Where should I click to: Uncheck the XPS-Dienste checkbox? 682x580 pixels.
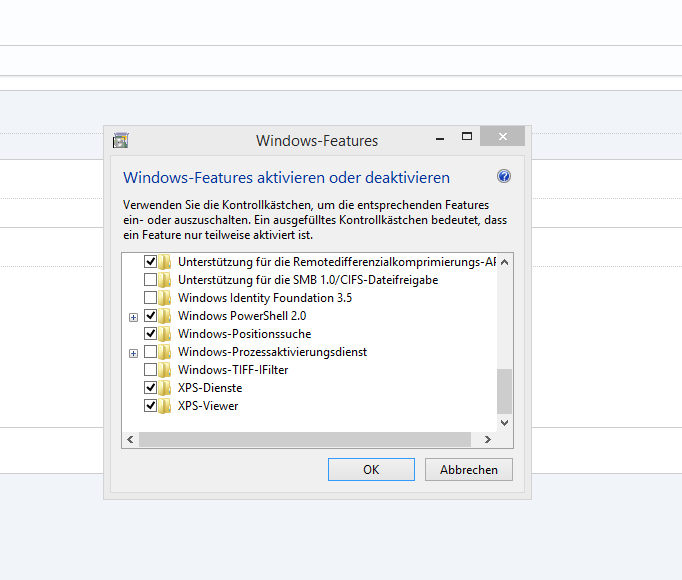(x=150, y=388)
